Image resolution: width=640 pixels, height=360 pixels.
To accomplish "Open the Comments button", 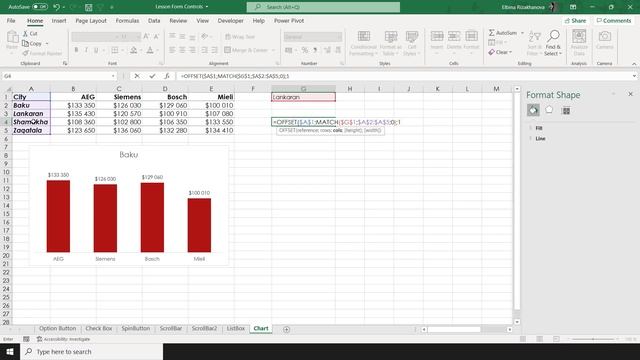I will [x=613, y=20].
